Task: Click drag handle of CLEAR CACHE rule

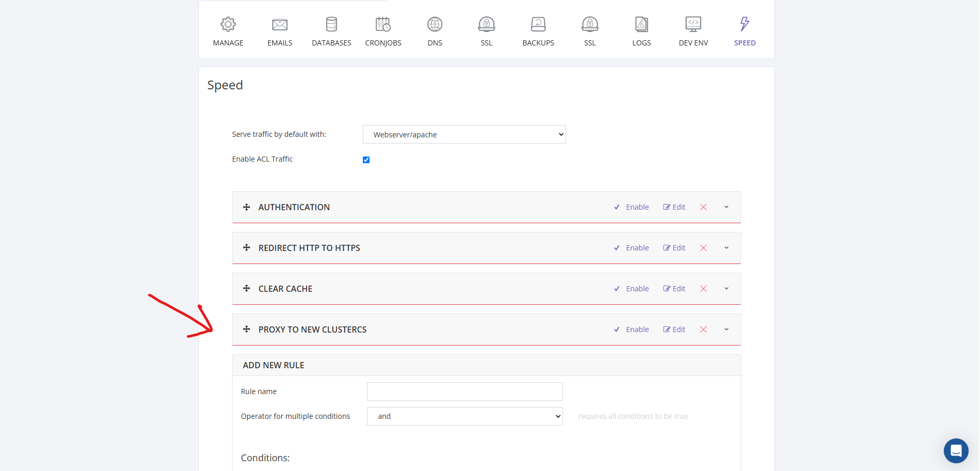Action: tap(247, 289)
